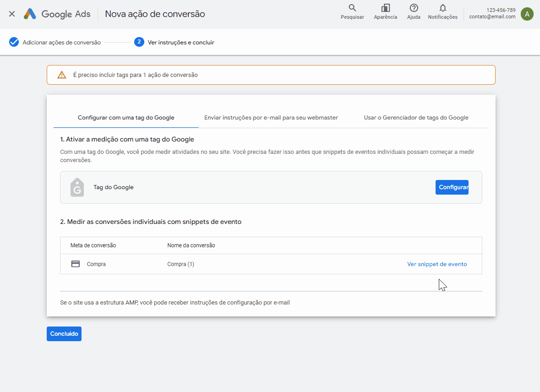
Task: Open the 'Ver snippet de evento' link
Action: 437,264
